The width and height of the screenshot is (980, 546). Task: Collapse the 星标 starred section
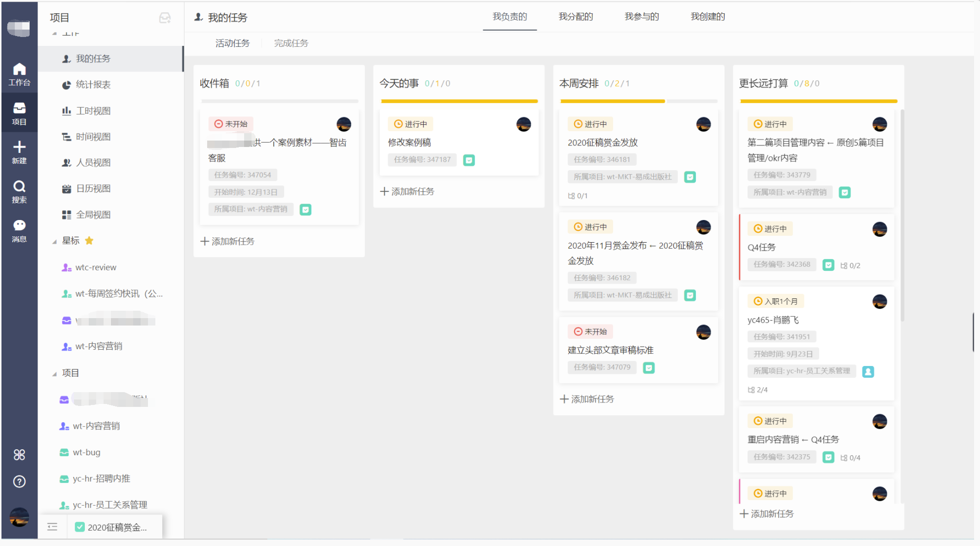tap(54, 242)
